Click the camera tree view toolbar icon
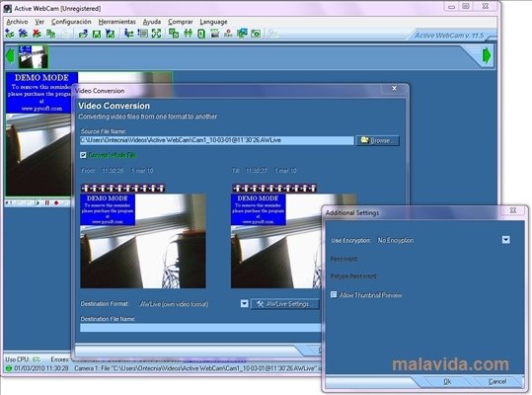 click(x=128, y=34)
